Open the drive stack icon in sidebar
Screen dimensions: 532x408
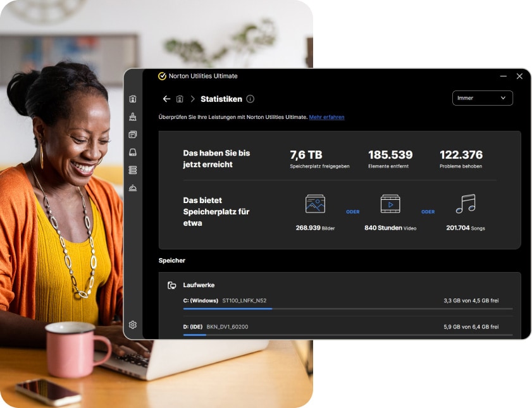(133, 170)
